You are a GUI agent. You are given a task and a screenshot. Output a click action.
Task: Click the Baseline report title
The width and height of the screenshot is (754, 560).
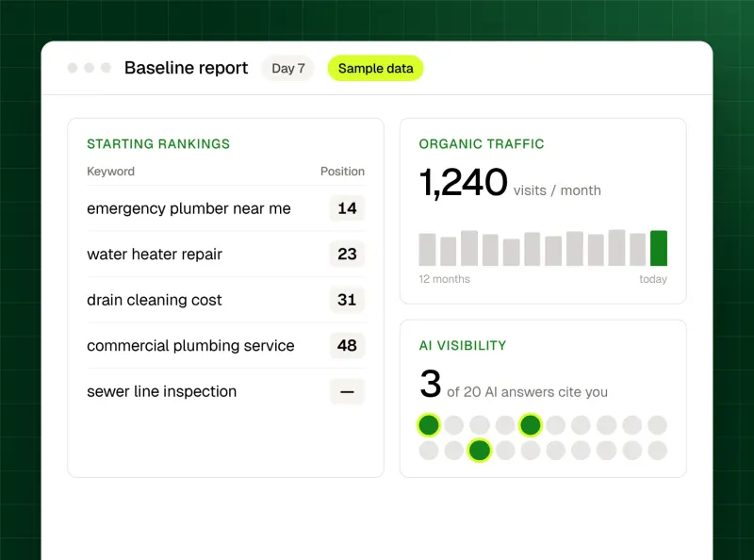(186, 68)
